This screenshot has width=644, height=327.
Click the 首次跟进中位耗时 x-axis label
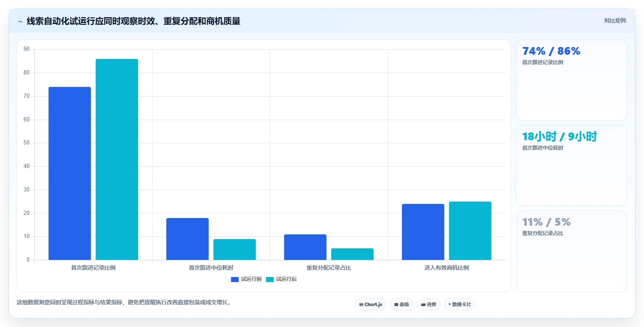pyautogui.click(x=211, y=268)
